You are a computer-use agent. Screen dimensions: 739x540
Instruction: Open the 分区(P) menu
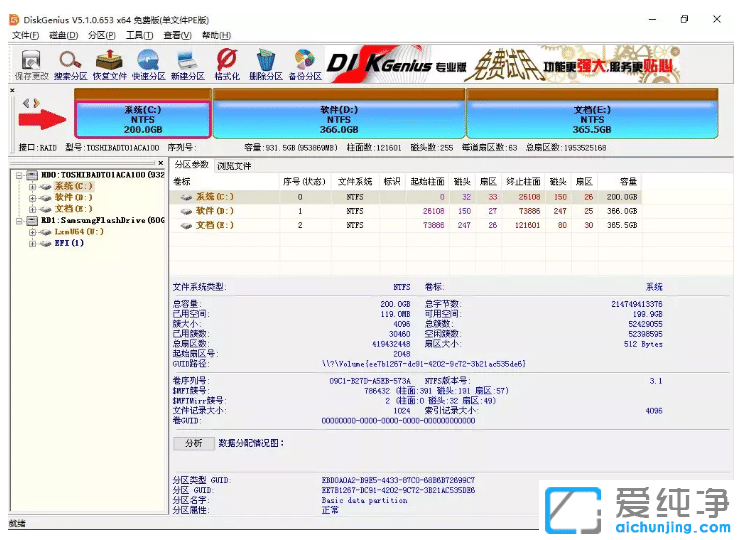click(x=101, y=35)
